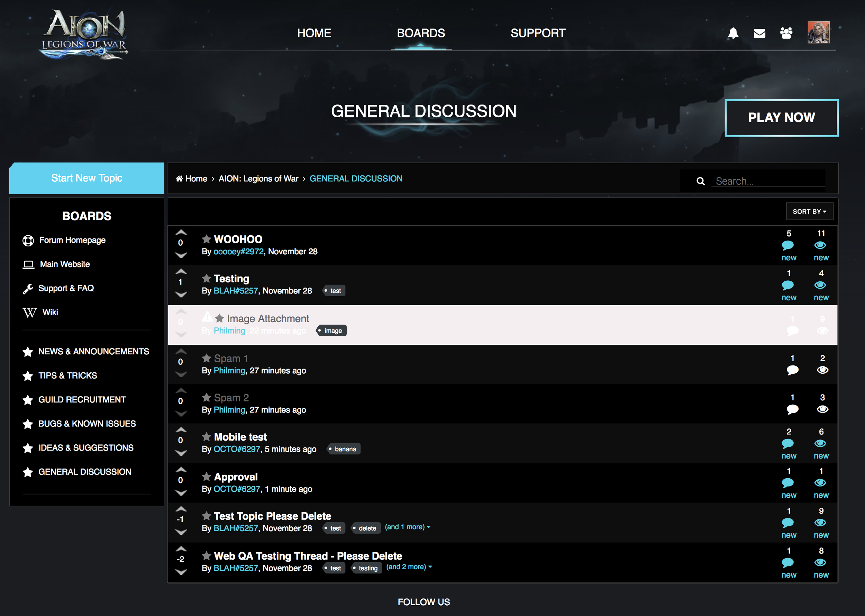Click the user avatar thumbnail
This screenshot has width=865, height=616.
coord(818,33)
